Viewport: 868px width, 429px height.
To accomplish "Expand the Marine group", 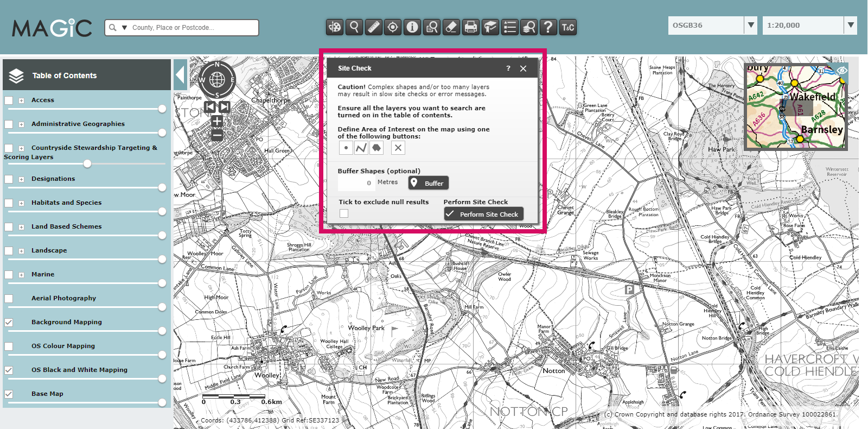I will (x=21, y=275).
